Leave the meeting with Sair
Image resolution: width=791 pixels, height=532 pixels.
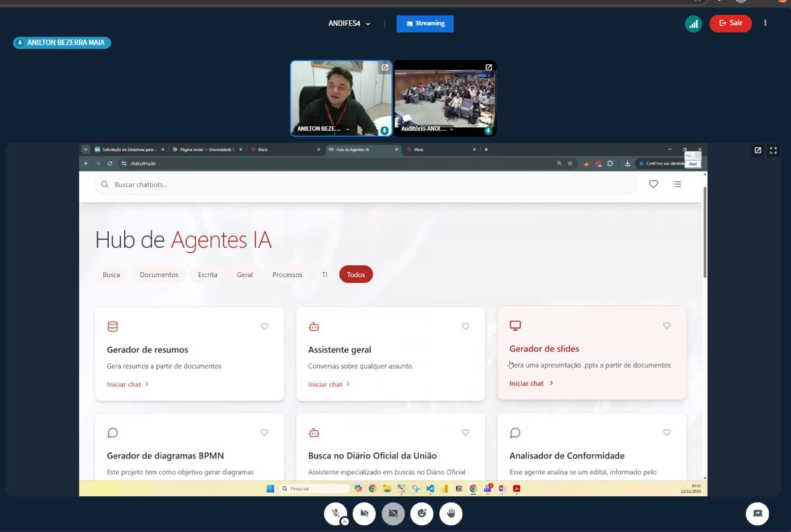(730, 23)
